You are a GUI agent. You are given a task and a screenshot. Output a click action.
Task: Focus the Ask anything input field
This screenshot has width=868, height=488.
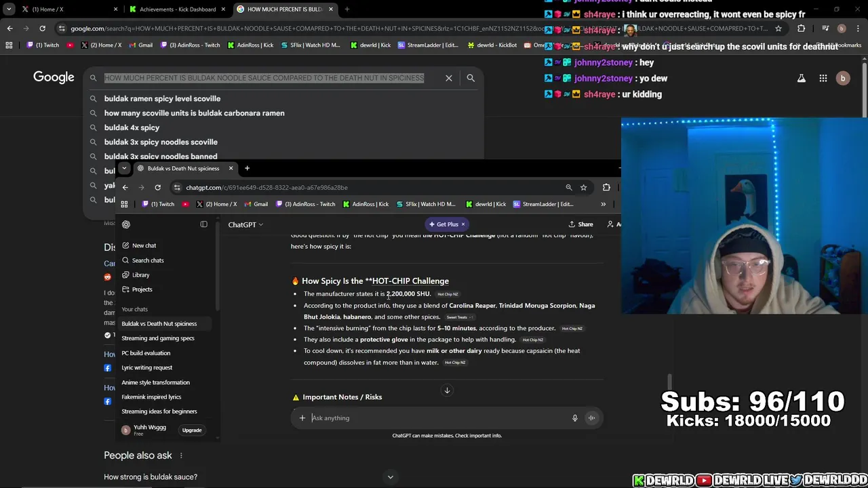[x=439, y=418]
